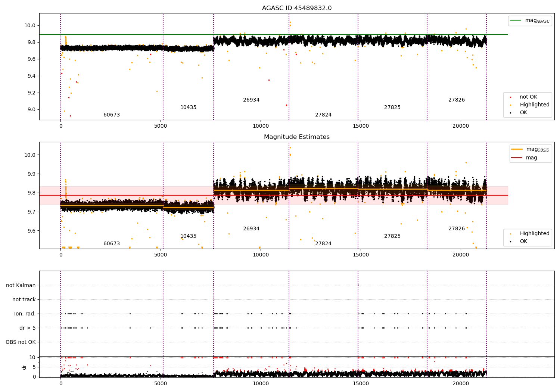560x392 pixels.
Task: Click obsid label 26934 in the AGASC plot
Action: (x=251, y=100)
